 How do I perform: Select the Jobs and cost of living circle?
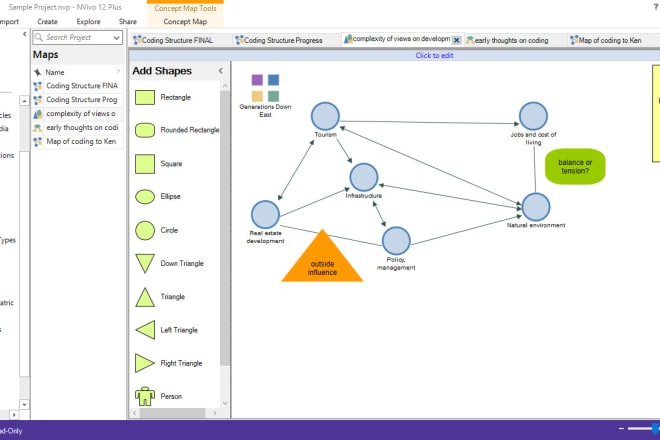pos(533,116)
